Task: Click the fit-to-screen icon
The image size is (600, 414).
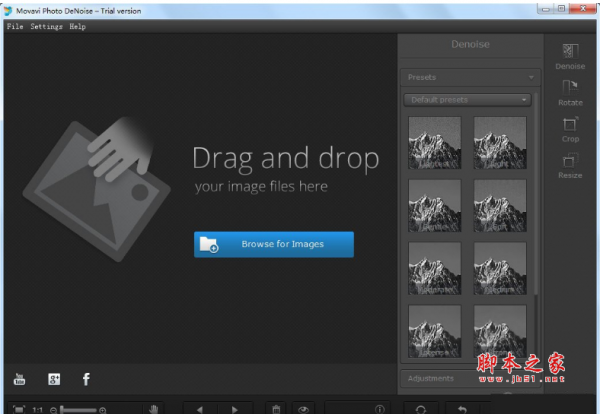Action: click(x=18, y=409)
